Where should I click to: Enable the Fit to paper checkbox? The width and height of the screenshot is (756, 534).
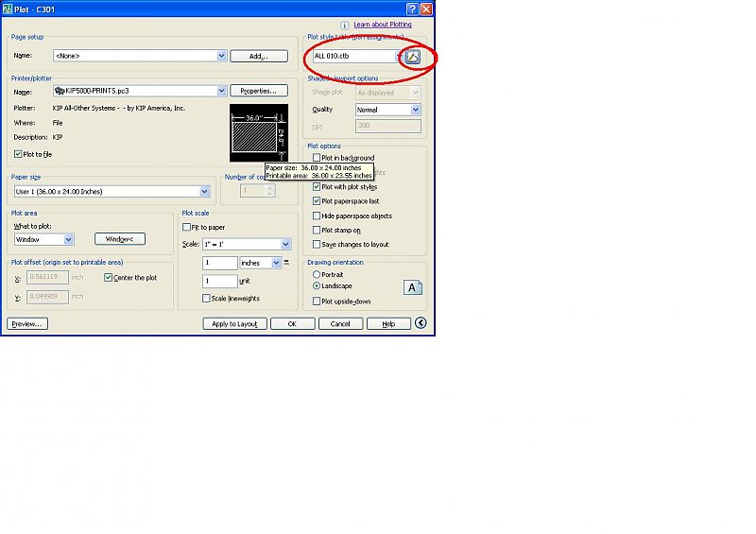pyautogui.click(x=186, y=227)
